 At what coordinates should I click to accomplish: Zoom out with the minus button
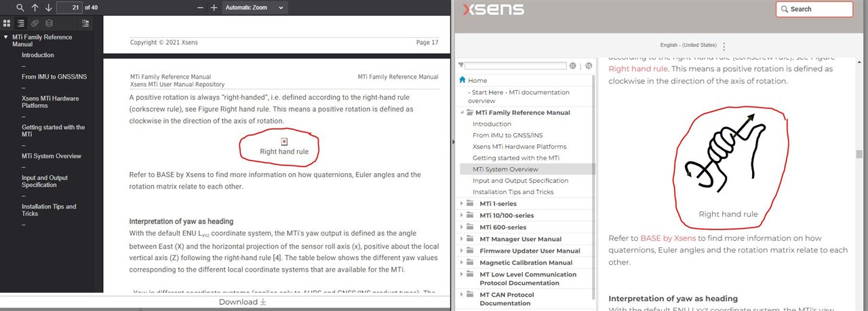[200, 7]
